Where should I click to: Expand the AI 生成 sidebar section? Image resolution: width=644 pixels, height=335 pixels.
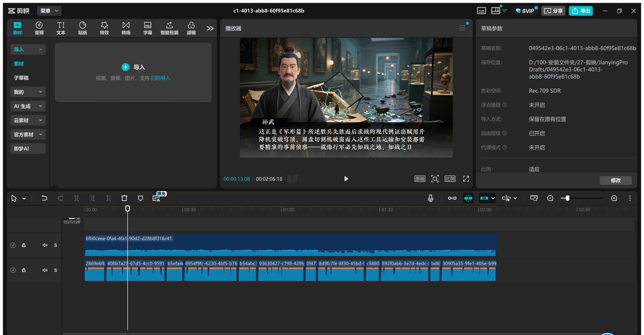(x=28, y=106)
